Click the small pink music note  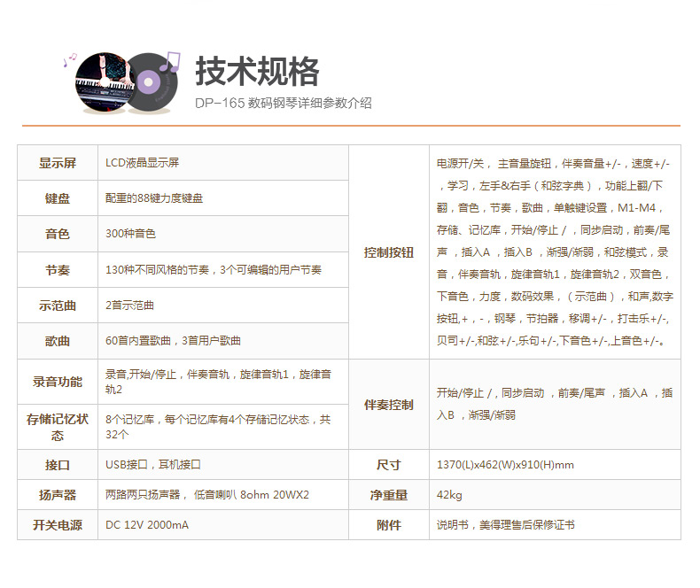point(69,60)
